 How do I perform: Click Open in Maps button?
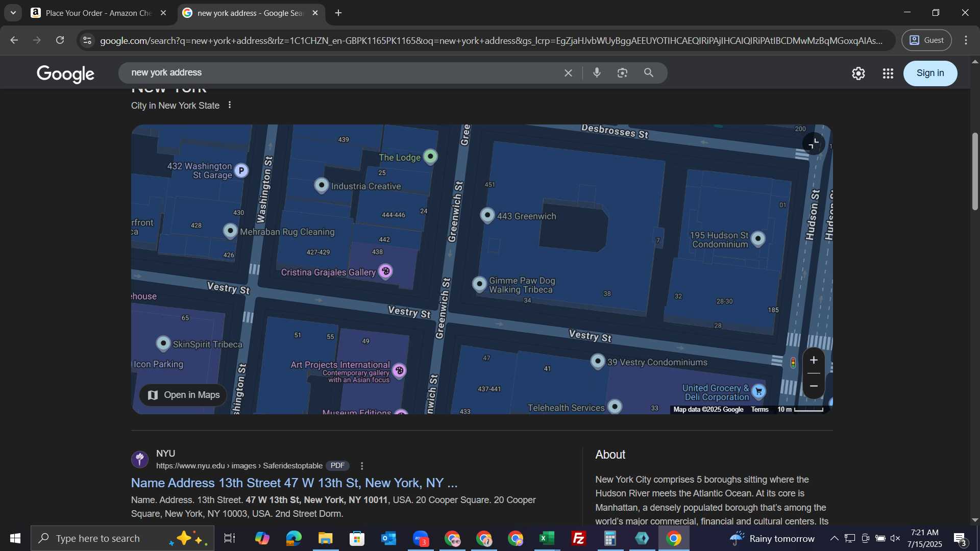[x=183, y=395]
